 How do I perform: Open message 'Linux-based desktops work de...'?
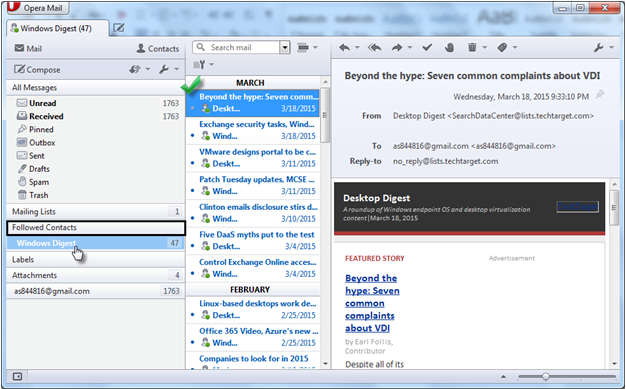(x=253, y=309)
